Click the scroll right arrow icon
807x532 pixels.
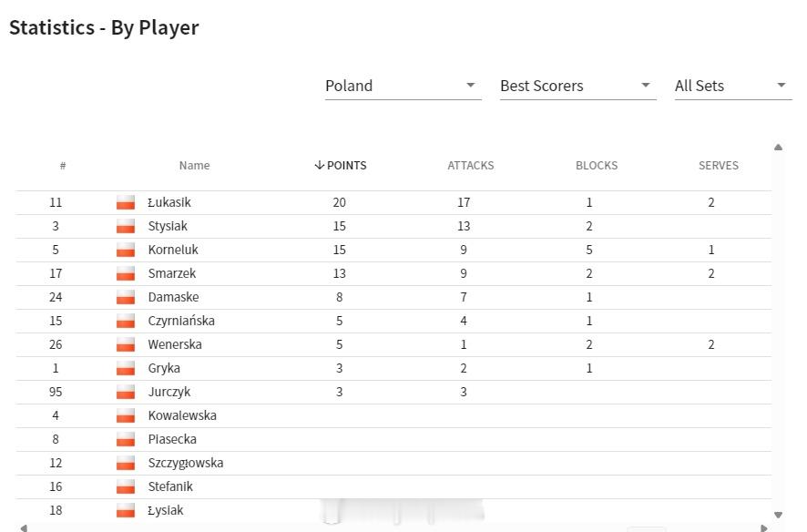pos(764,527)
